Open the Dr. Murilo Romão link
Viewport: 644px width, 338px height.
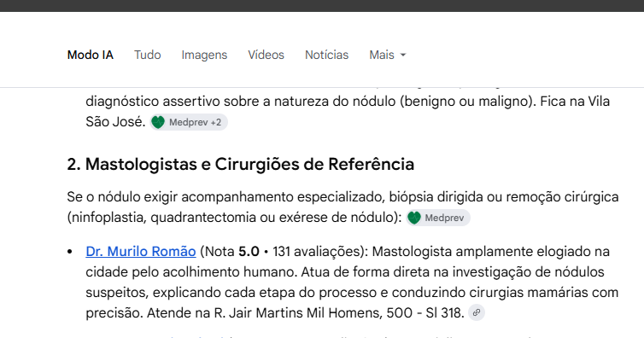pos(141,252)
